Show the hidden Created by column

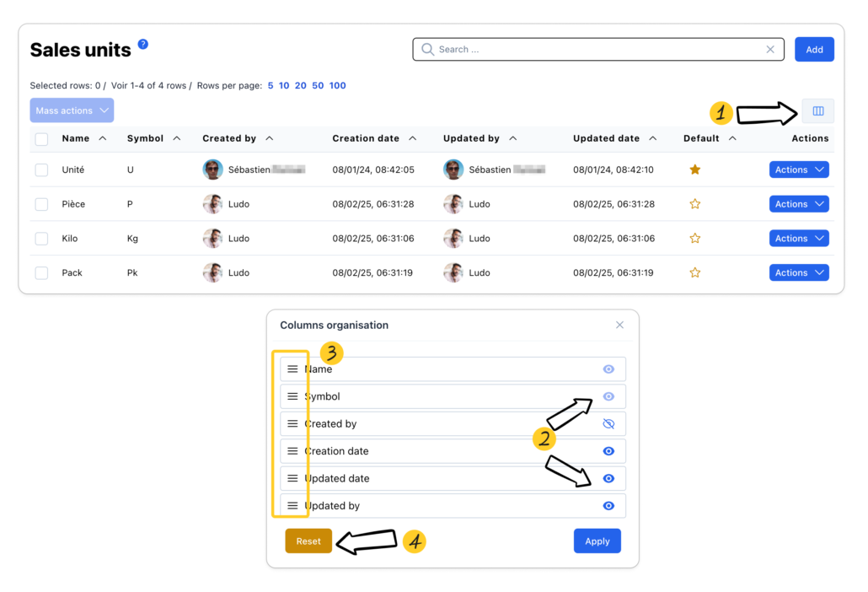[x=608, y=424]
